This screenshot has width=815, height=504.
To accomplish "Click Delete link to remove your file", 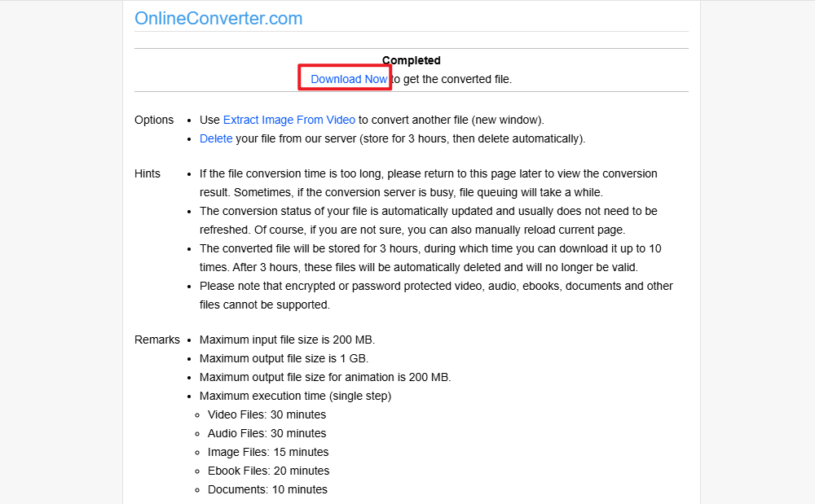I will click(x=216, y=138).
